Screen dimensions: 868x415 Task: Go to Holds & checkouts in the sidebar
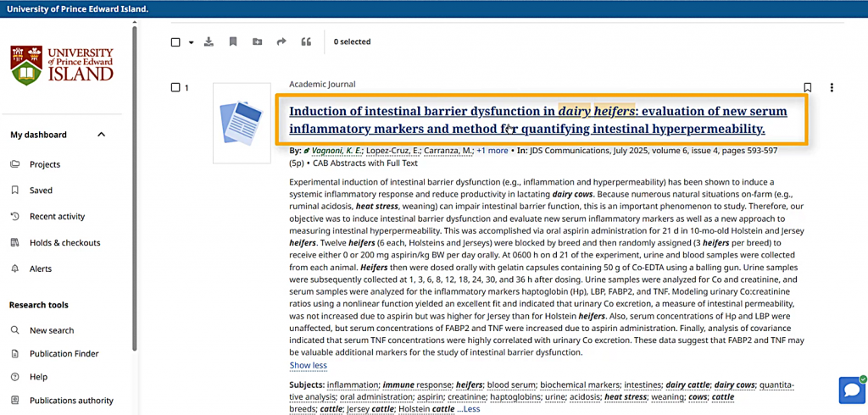(64, 243)
